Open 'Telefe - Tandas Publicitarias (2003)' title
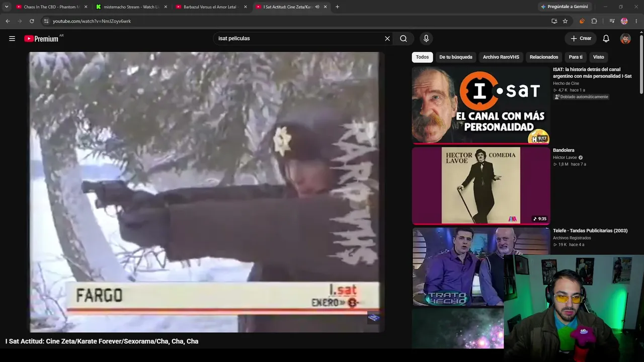644x362 pixels. tap(590, 230)
